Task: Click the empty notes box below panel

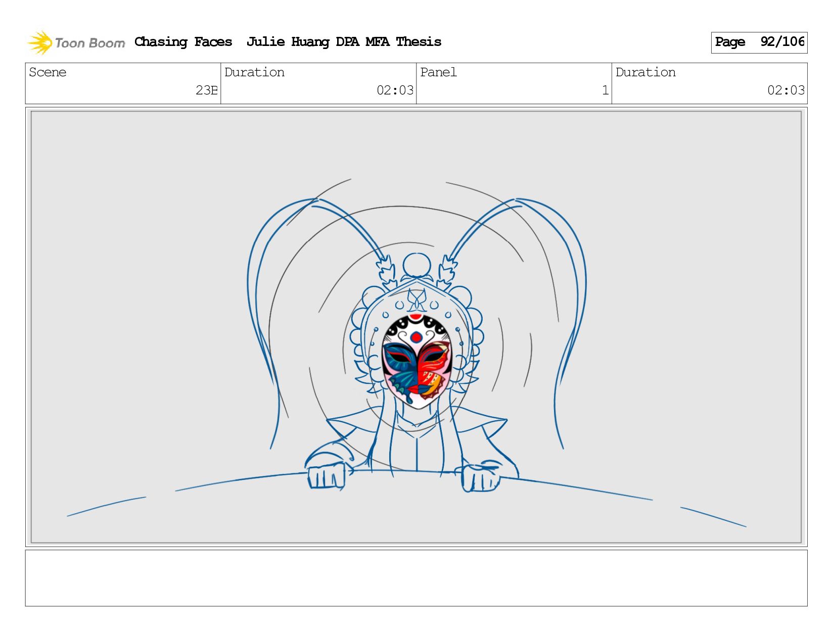Action: click(416, 578)
